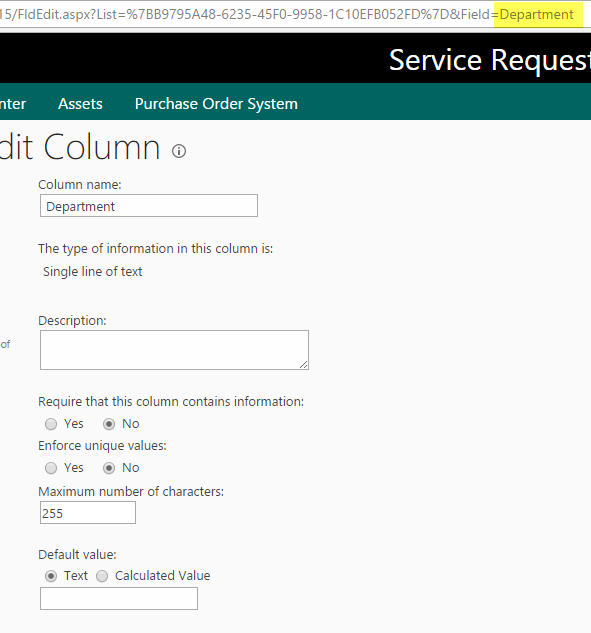Click the Single line of text label
Screen dimensions: 591x633
click(x=92, y=272)
